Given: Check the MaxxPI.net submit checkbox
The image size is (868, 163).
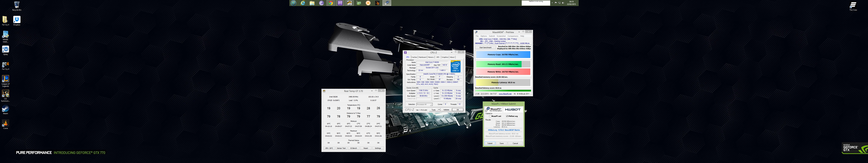Looking at the screenshot, I should [x=490, y=116].
